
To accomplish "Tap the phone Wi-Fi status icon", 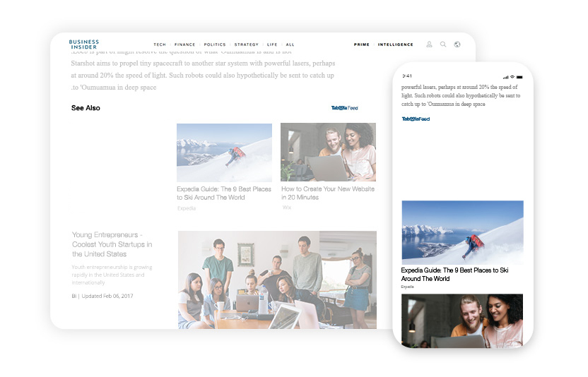I will (512, 76).
